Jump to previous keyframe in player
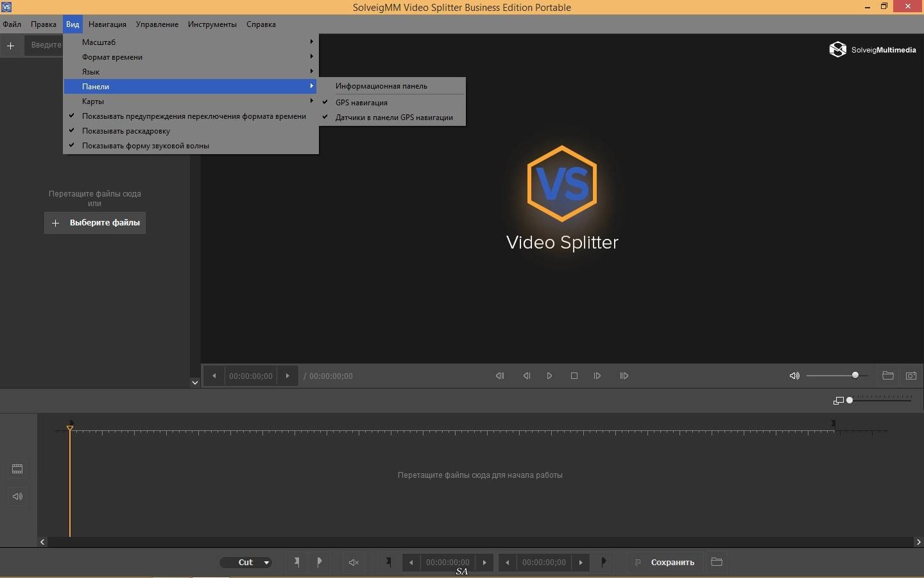This screenshot has width=924, height=578. tap(500, 376)
